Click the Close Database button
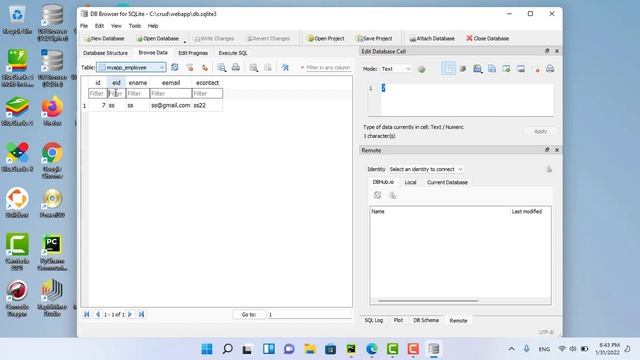 click(x=487, y=38)
